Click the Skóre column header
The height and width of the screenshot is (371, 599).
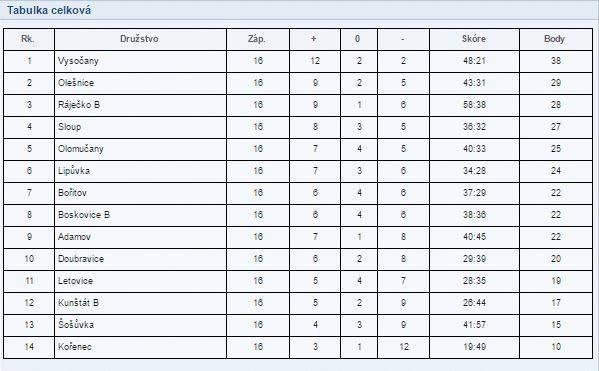point(474,39)
